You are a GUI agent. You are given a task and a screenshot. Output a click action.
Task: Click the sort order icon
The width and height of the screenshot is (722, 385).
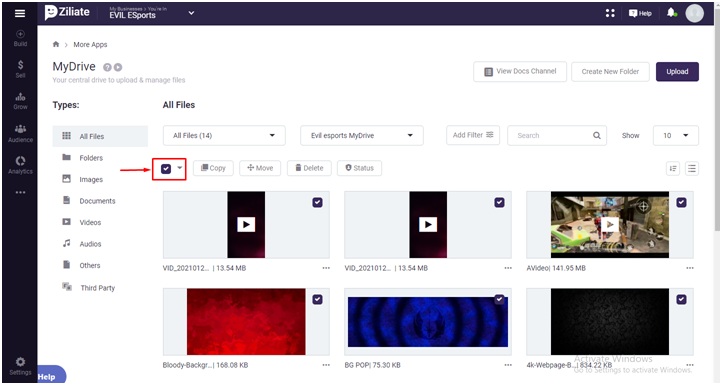click(673, 169)
